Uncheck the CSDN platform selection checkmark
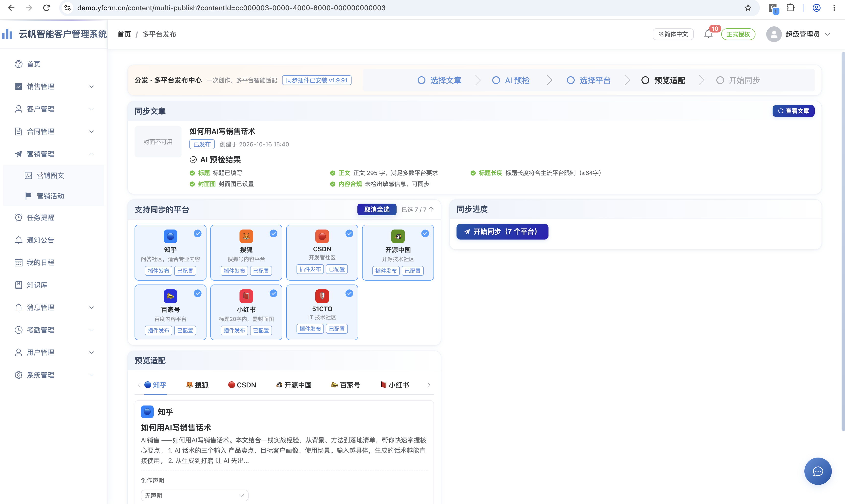Image resolution: width=845 pixels, height=504 pixels. click(349, 233)
